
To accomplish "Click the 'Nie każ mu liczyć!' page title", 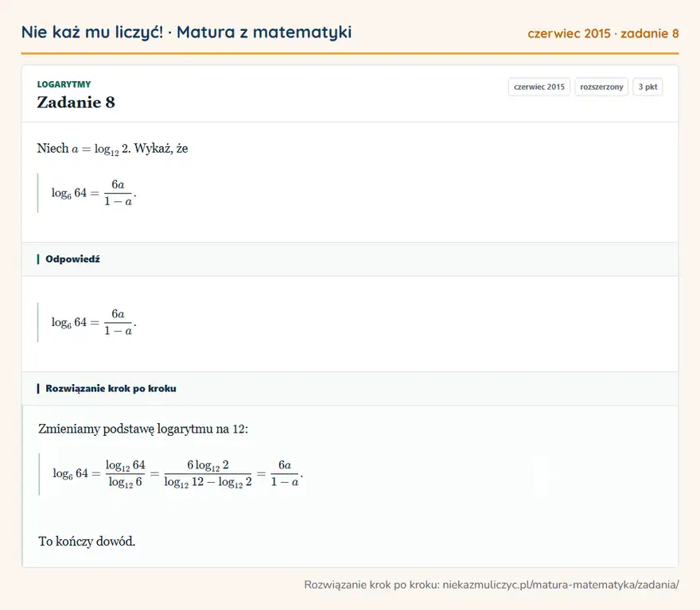I will click(x=186, y=33).
